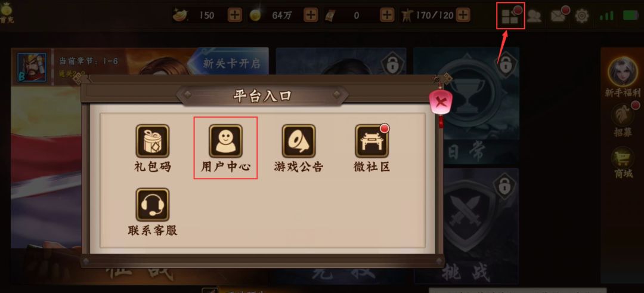Open the 联系客服 customer service headset icon
This screenshot has width=644, height=293.
tap(153, 205)
